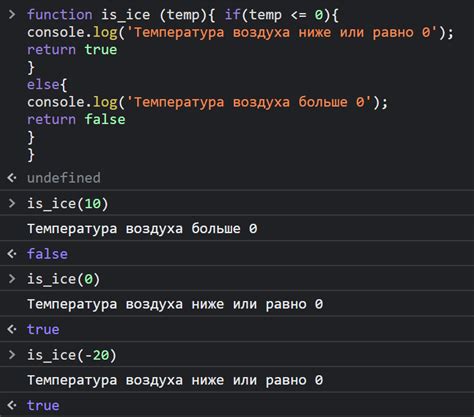The width and height of the screenshot is (474, 417).
Task: Click the 'return true' code line
Action: [72, 50]
